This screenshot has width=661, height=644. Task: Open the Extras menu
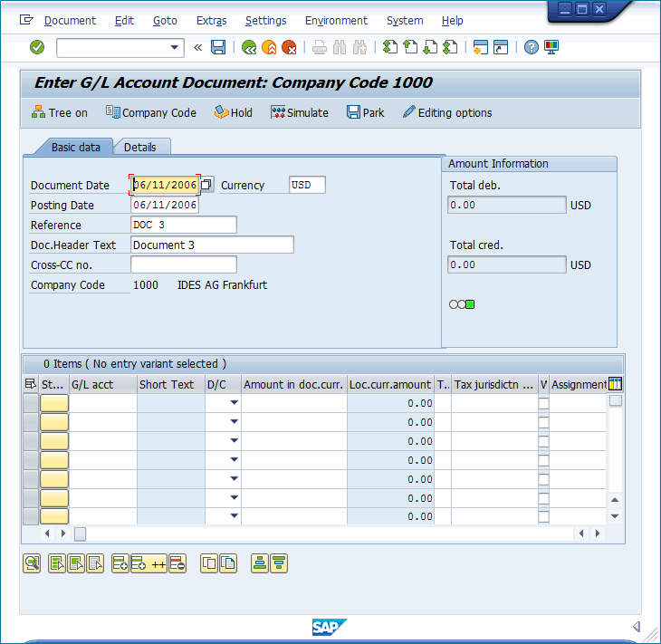211,20
